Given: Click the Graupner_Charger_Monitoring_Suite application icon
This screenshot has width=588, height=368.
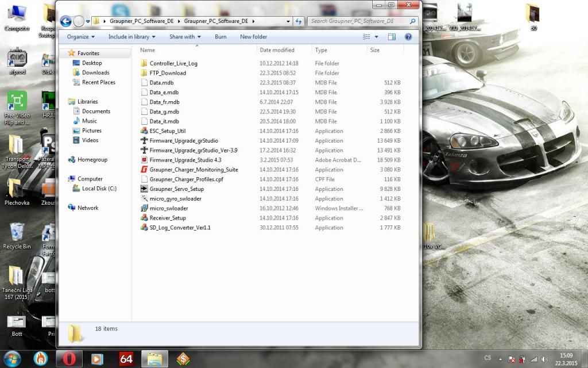Looking at the screenshot, I should 144,170.
